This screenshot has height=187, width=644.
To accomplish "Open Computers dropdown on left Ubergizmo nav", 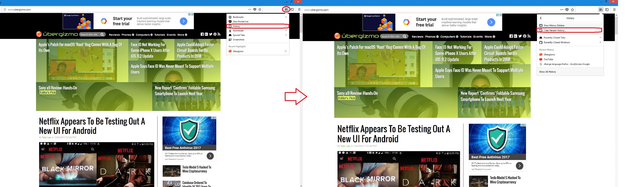I will tap(144, 35).
